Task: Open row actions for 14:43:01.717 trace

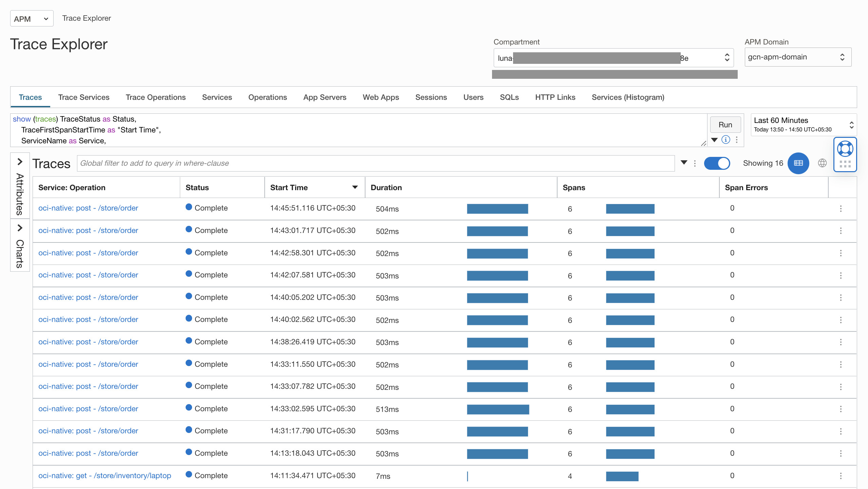Action: pos(841,231)
